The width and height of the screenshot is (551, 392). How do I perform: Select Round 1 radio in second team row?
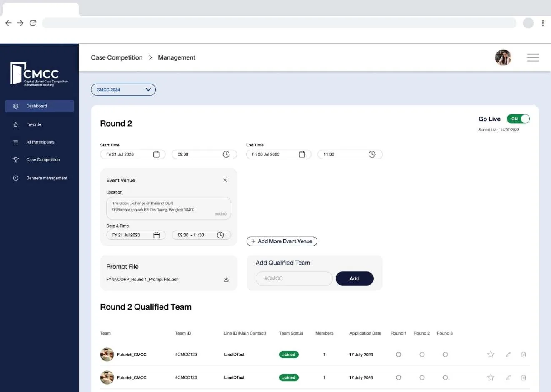(399, 377)
